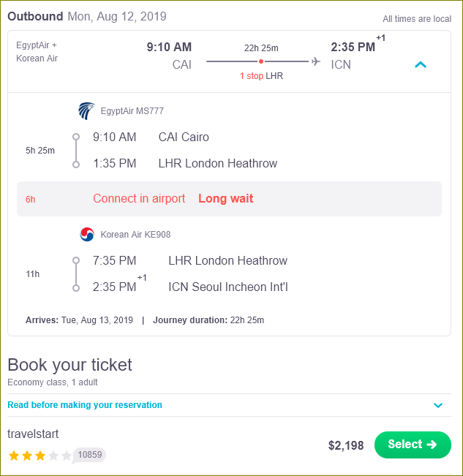Screen dimensions: 463x476
Task: Expand the reservation info chevron
Action: click(x=438, y=405)
